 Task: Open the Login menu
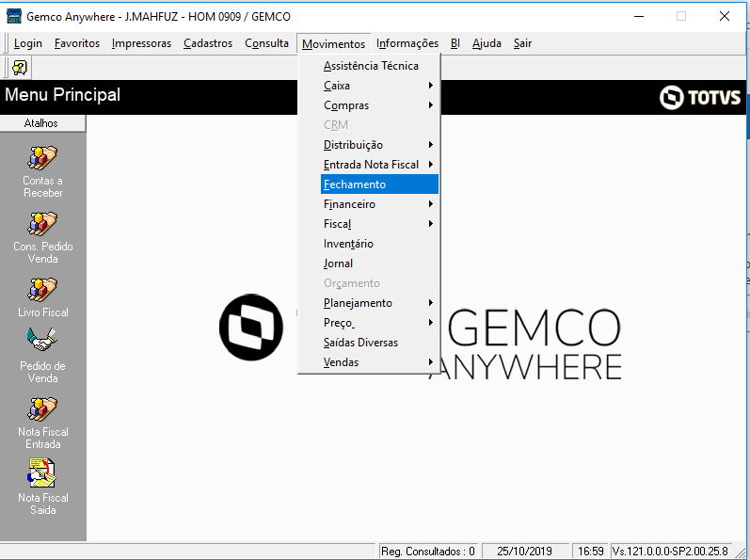coord(28,43)
